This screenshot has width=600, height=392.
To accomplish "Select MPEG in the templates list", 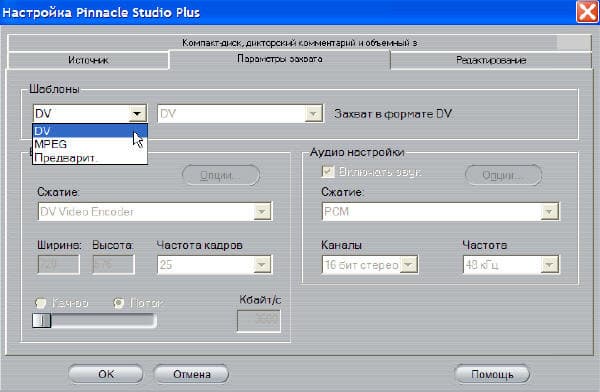I will pyautogui.click(x=90, y=144).
